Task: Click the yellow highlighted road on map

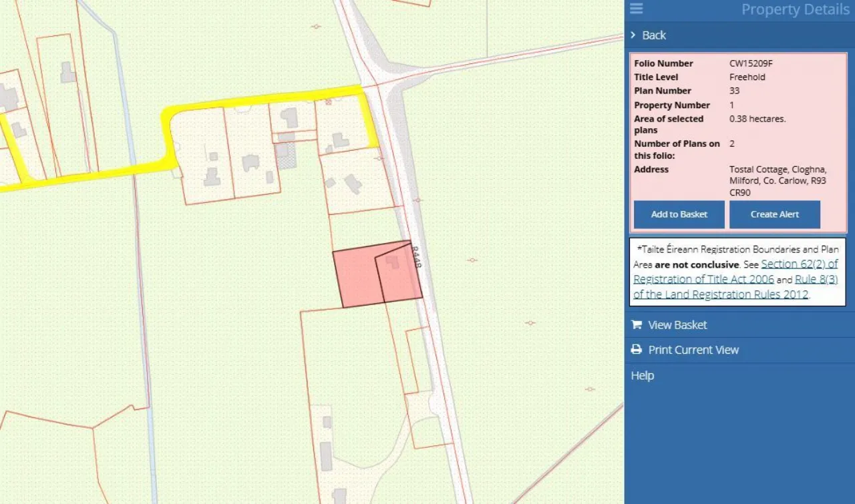Action: (x=267, y=100)
